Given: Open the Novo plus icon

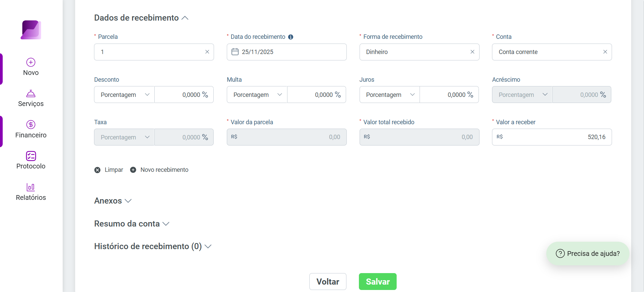Looking at the screenshot, I should pos(31,62).
